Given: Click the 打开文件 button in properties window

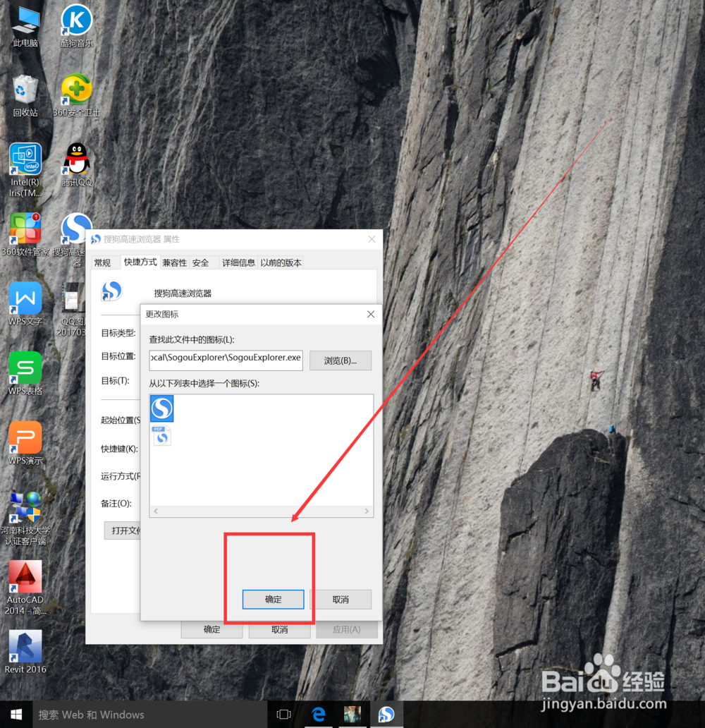Looking at the screenshot, I should pos(123,530).
